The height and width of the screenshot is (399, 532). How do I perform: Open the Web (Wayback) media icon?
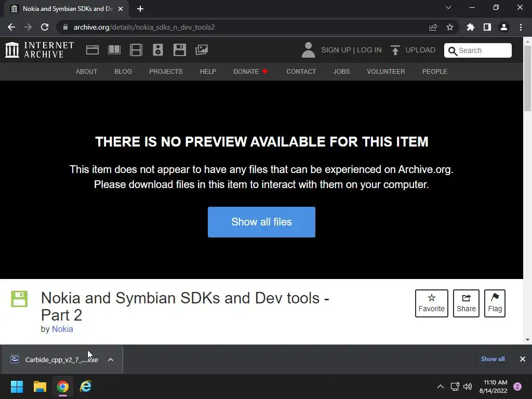(92, 50)
